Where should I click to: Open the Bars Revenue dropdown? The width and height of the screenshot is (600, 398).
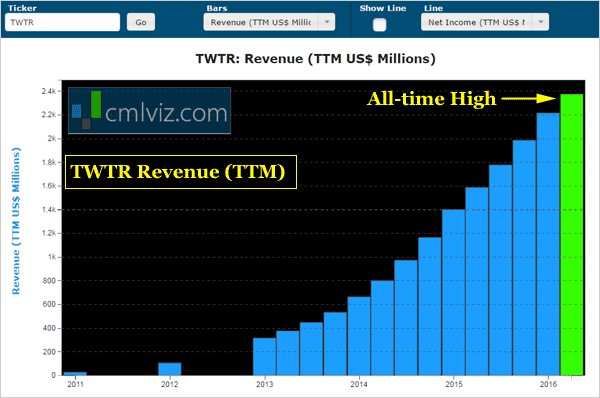click(269, 22)
